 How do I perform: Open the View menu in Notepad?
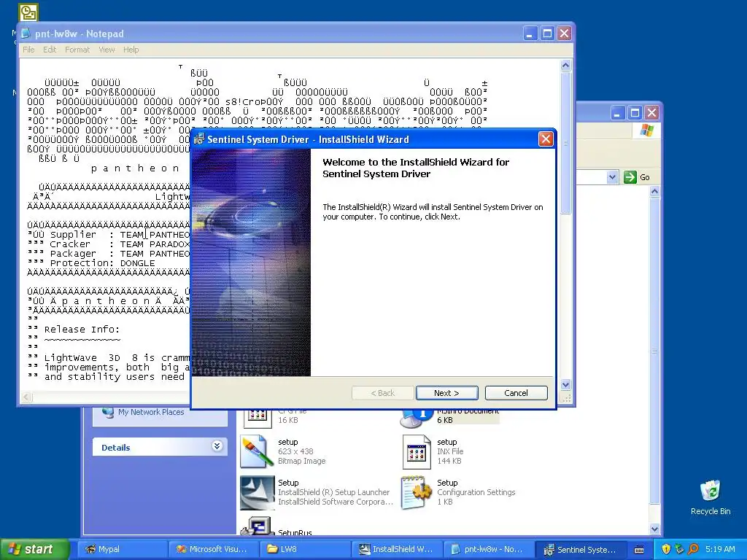(107, 50)
